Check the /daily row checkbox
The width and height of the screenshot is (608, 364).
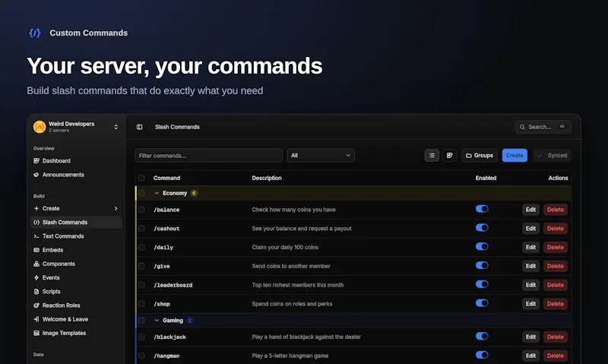tap(141, 247)
